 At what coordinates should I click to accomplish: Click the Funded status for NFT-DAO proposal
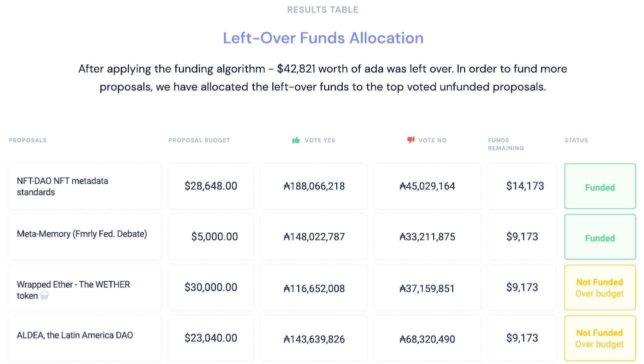(600, 187)
